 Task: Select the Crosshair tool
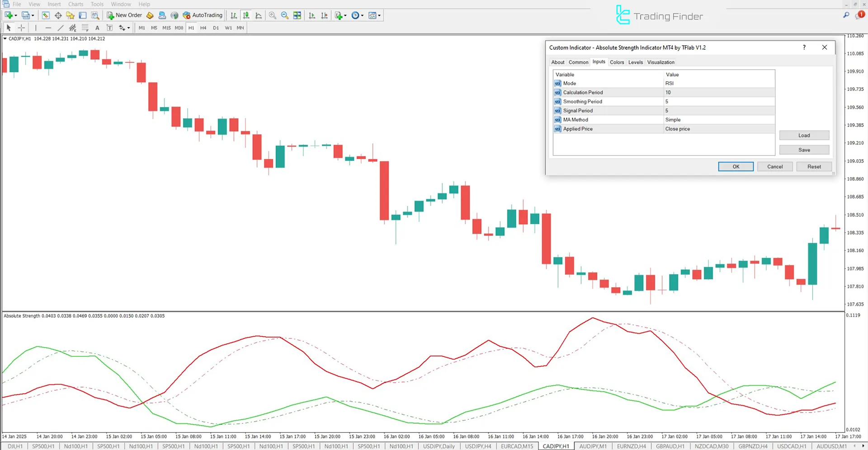pyautogui.click(x=21, y=28)
